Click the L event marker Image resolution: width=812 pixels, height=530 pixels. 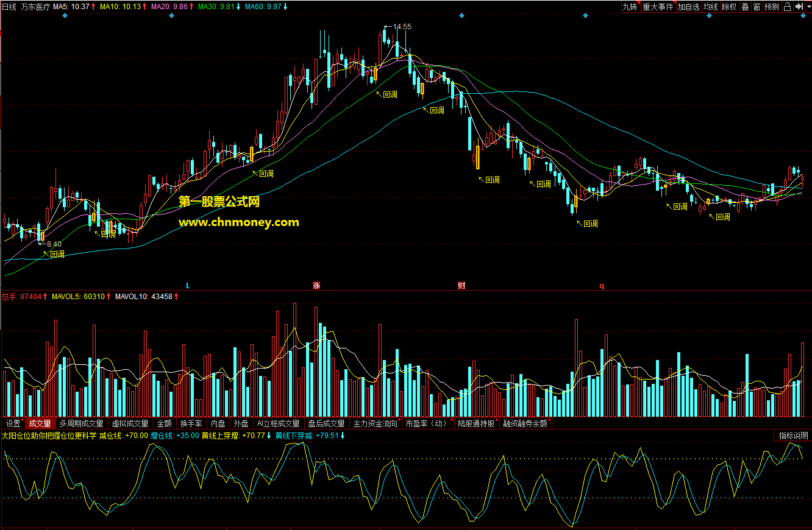pos(188,285)
